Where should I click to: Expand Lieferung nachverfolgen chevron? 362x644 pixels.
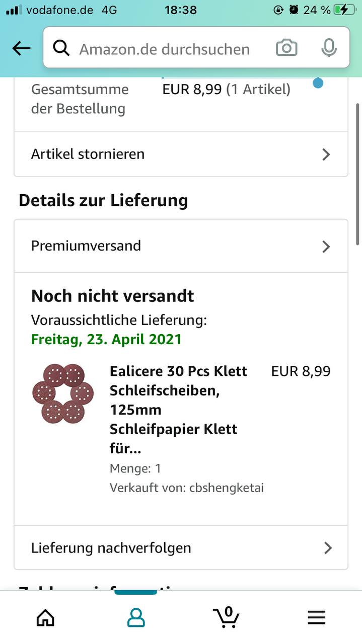[x=328, y=548]
